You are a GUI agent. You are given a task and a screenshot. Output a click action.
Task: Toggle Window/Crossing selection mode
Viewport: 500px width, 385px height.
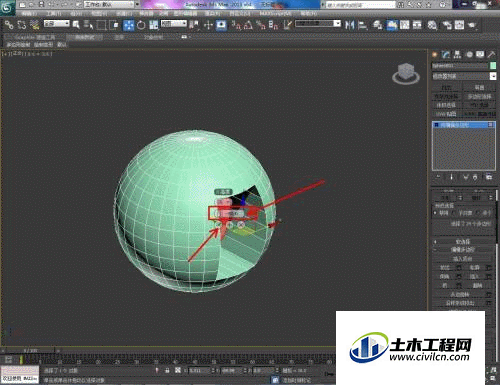pos(114,25)
